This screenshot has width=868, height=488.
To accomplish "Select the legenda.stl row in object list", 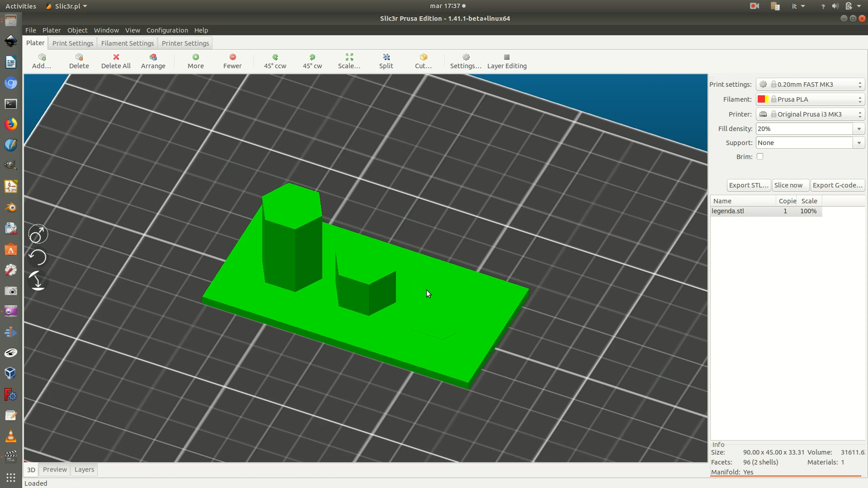I will [x=766, y=211].
